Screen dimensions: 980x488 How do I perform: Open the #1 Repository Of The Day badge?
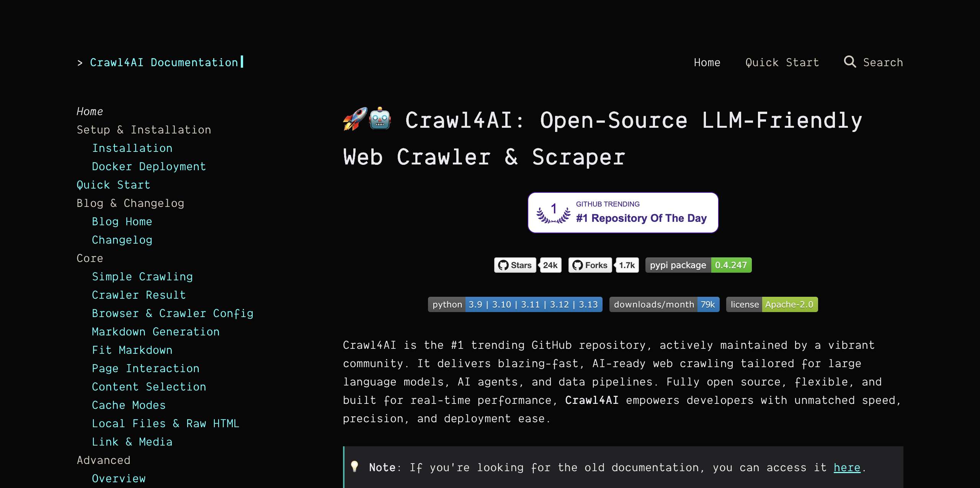pyautogui.click(x=623, y=213)
